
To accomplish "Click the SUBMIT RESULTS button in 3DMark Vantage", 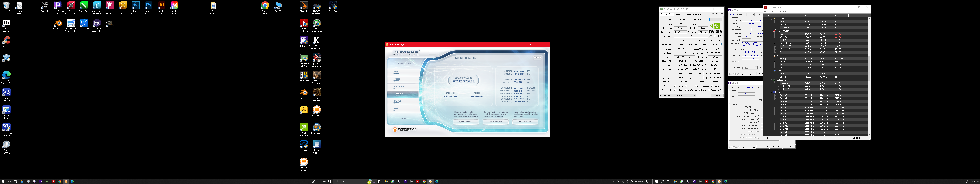I will tap(466, 122).
